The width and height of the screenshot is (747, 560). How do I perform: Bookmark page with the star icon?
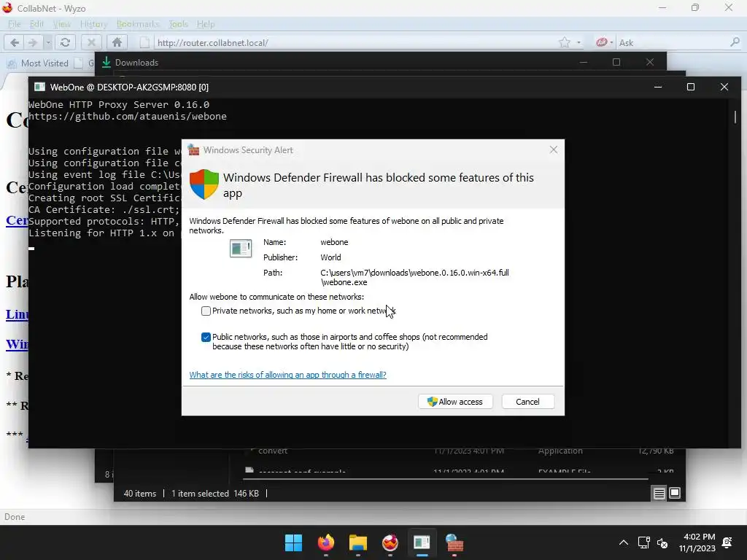click(x=564, y=42)
